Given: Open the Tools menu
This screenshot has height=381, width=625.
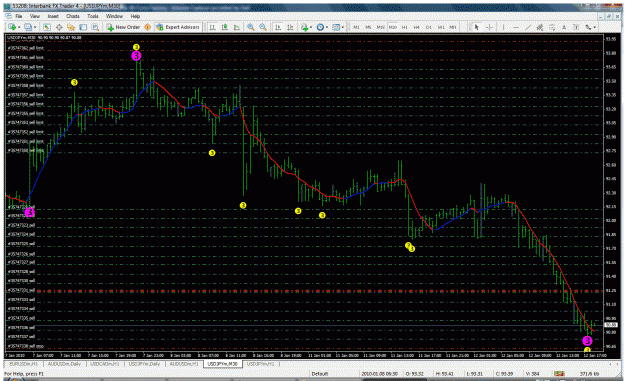Looking at the screenshot, I should pyautogui.click(x=92, y=16).
